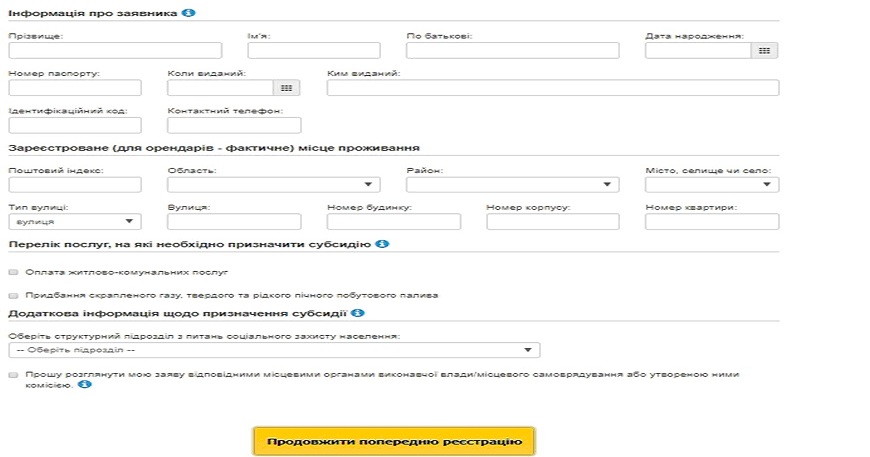Show info icon next to Перелік послуг heading

(x=382, y=243)
